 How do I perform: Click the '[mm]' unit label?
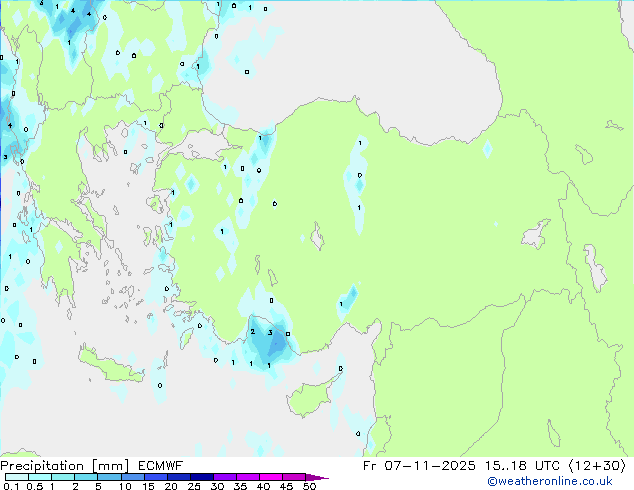click(110, 466)
